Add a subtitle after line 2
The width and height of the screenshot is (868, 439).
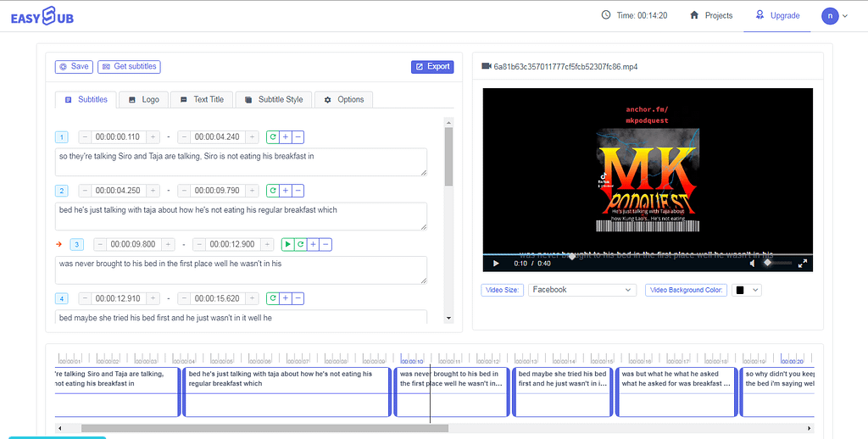coord(285,191)
